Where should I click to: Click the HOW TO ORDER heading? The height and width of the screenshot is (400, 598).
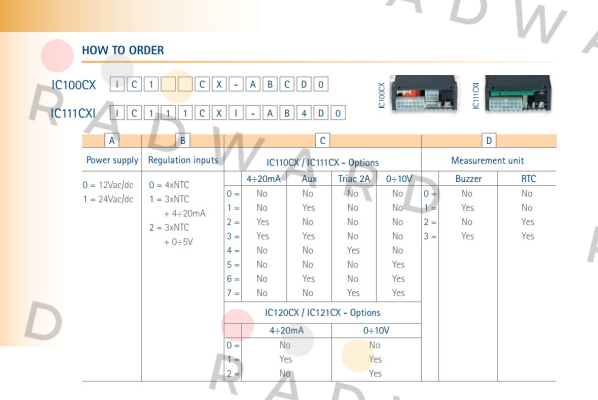point(123,50)
